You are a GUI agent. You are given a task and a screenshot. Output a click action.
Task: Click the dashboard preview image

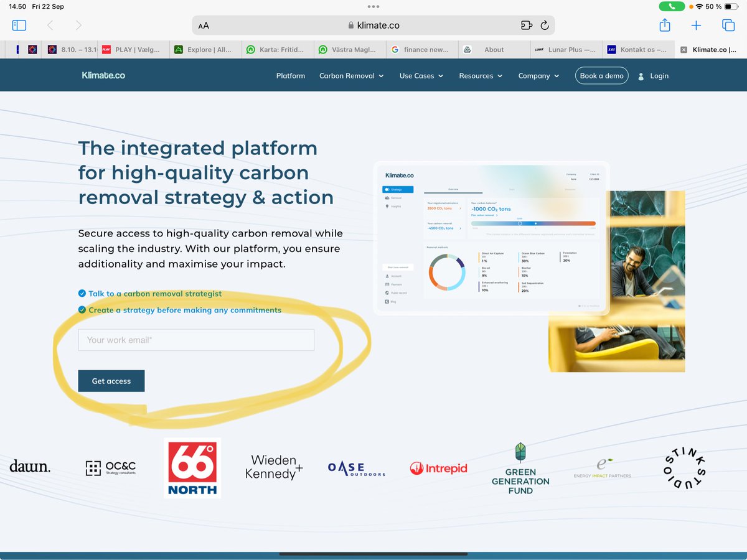(491, 238)
